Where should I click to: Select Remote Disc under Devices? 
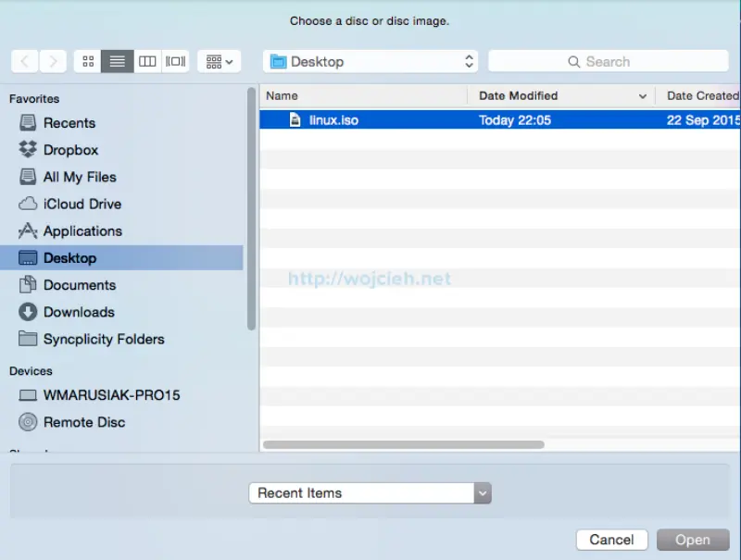[x=82, y=422]
